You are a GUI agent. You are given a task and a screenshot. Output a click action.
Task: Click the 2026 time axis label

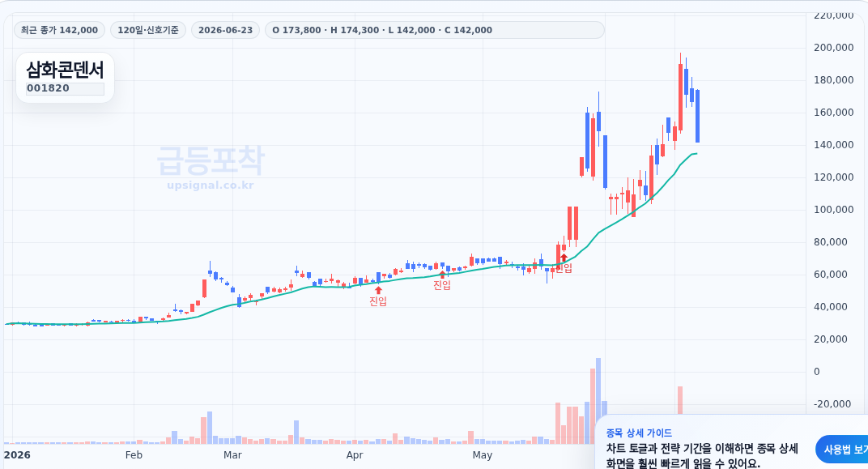point(17,455)
